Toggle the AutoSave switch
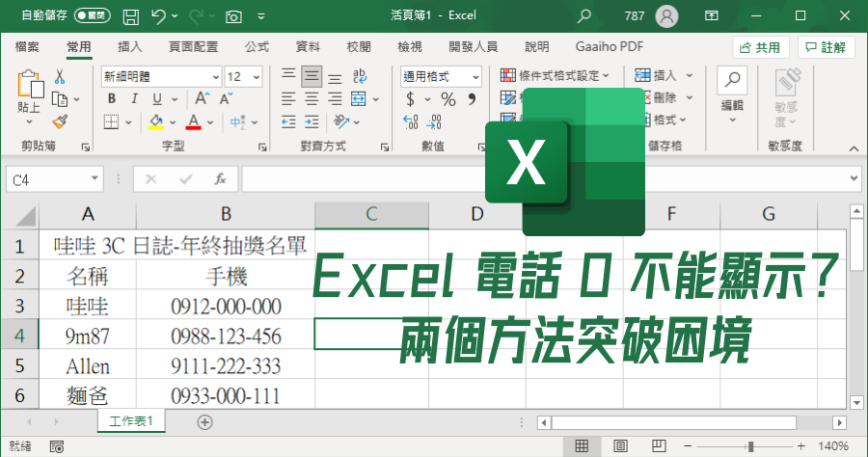This screenshot has height=457, width=868. 92,15
